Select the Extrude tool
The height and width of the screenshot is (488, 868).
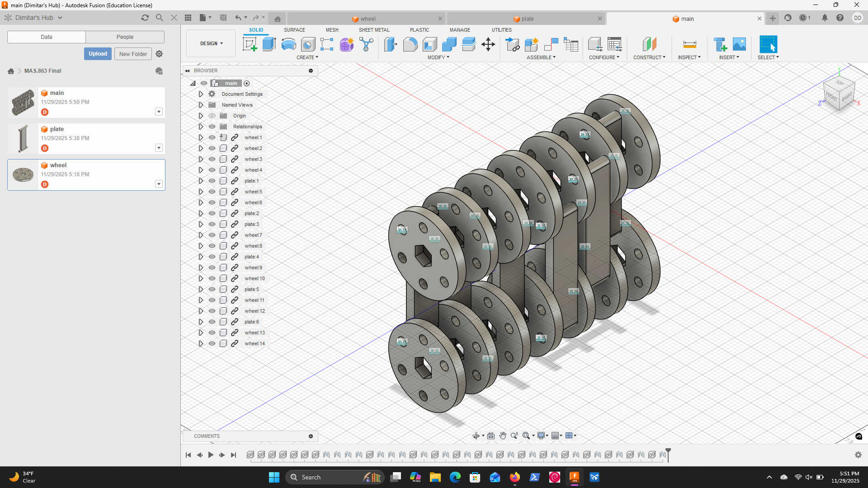pos(269,44)
